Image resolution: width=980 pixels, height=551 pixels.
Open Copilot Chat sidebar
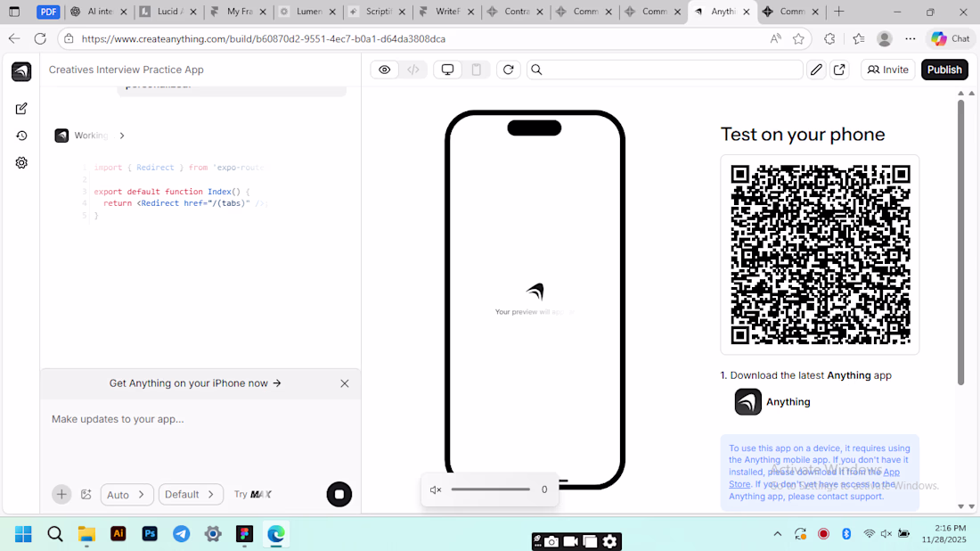point(951,38)
